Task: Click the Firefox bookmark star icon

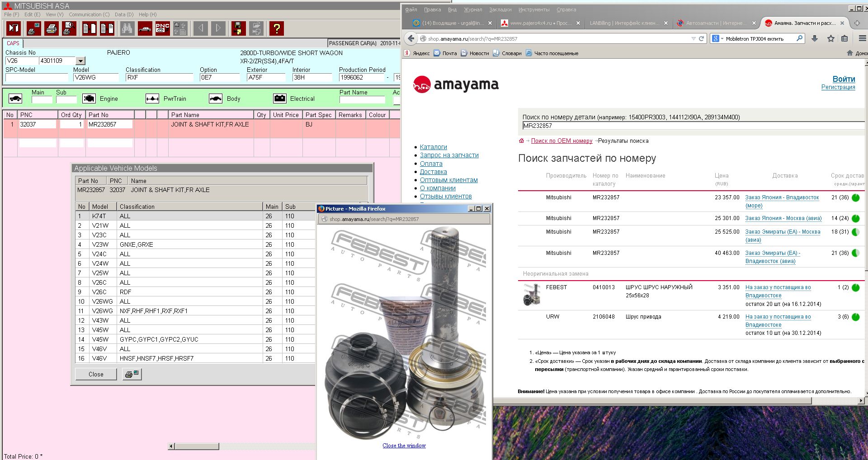Action: coord(830,39)
